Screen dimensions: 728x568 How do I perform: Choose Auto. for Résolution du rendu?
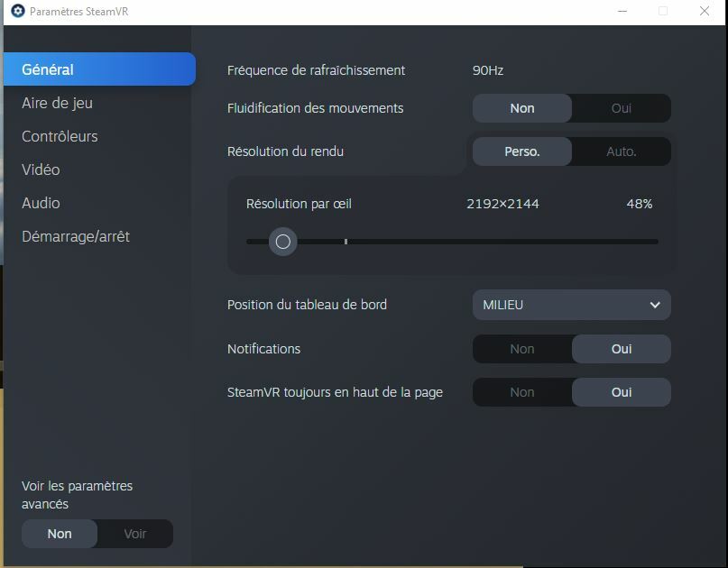coord(622,151)
